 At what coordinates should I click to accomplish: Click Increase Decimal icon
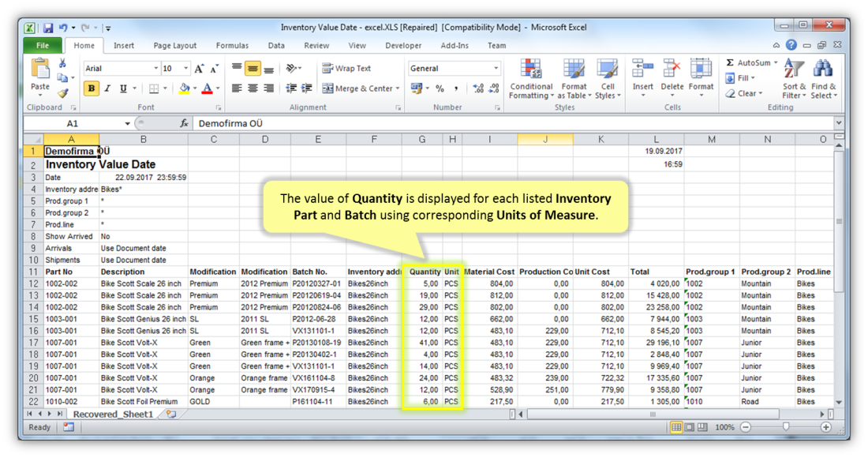tap(478, 88)
